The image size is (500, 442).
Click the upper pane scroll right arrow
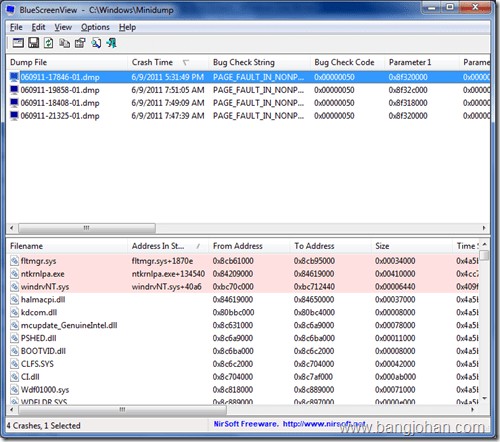click(484, 228)
